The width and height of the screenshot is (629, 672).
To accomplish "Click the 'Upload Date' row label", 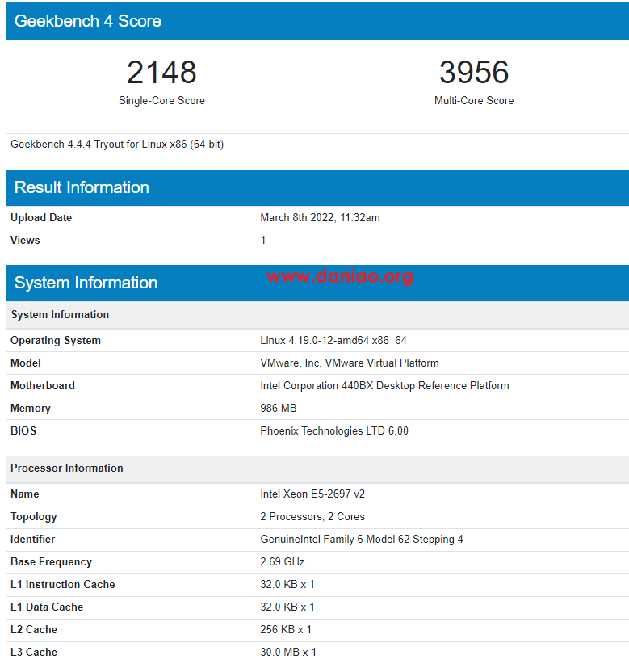I will pos(41,218).
